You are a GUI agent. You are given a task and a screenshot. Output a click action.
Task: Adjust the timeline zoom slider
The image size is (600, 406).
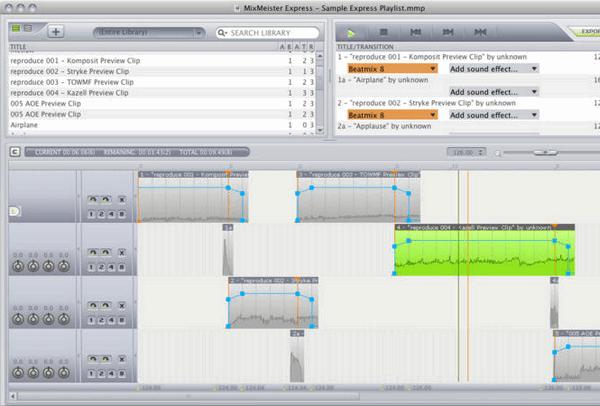pos(545,152)
